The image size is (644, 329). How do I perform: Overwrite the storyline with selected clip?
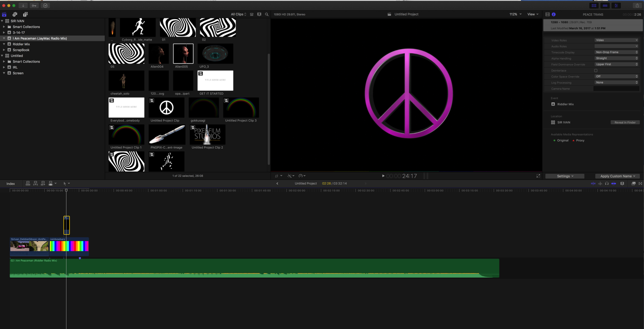(51, 183)
